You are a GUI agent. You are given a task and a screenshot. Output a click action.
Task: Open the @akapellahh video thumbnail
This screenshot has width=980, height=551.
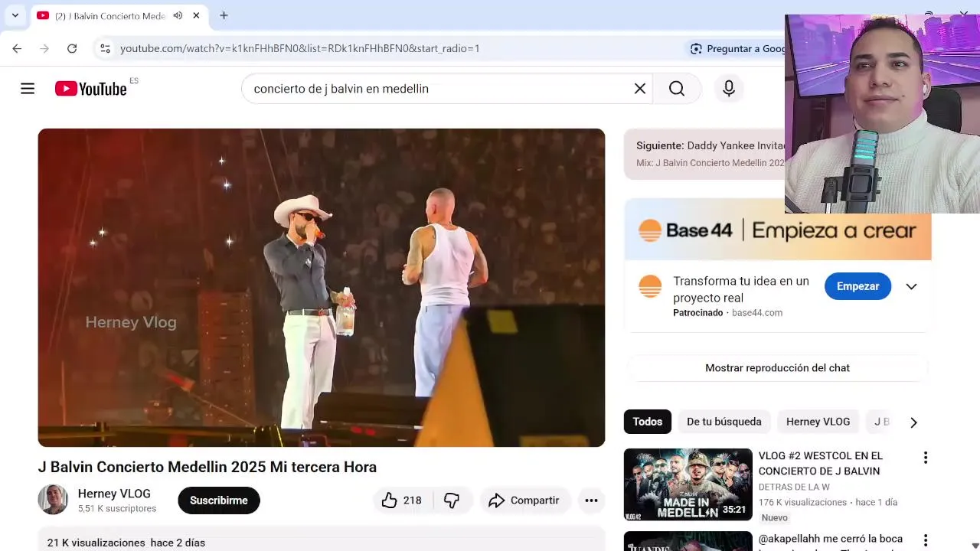point(688,541)
